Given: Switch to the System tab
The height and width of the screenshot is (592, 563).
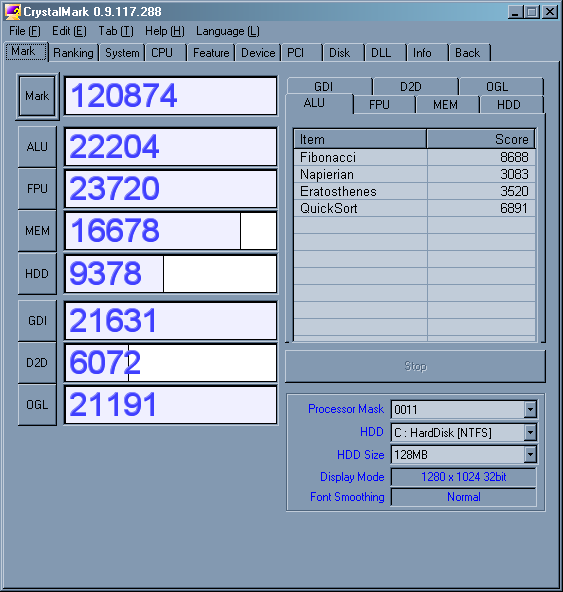Looking at the screenshot, I should [x=122, y=52].
